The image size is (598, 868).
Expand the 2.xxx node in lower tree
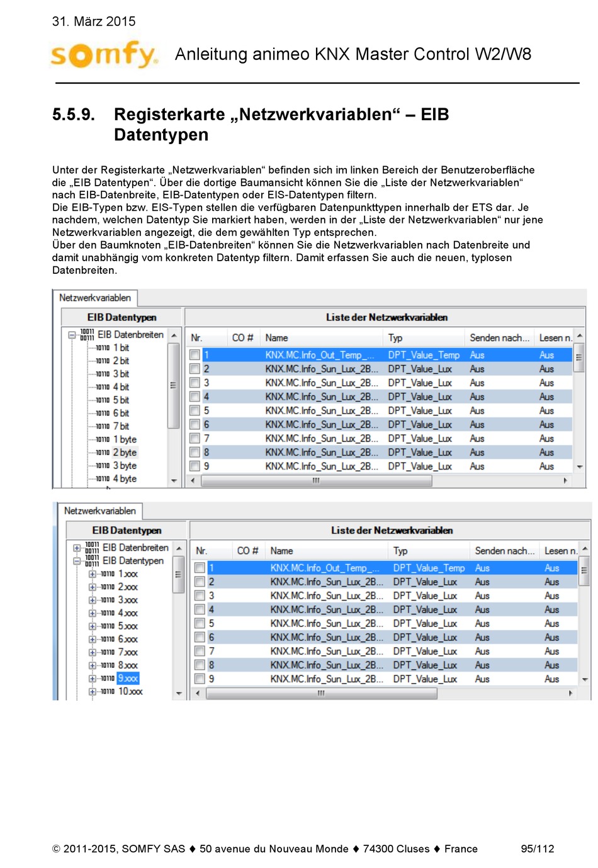pos(92,587)
